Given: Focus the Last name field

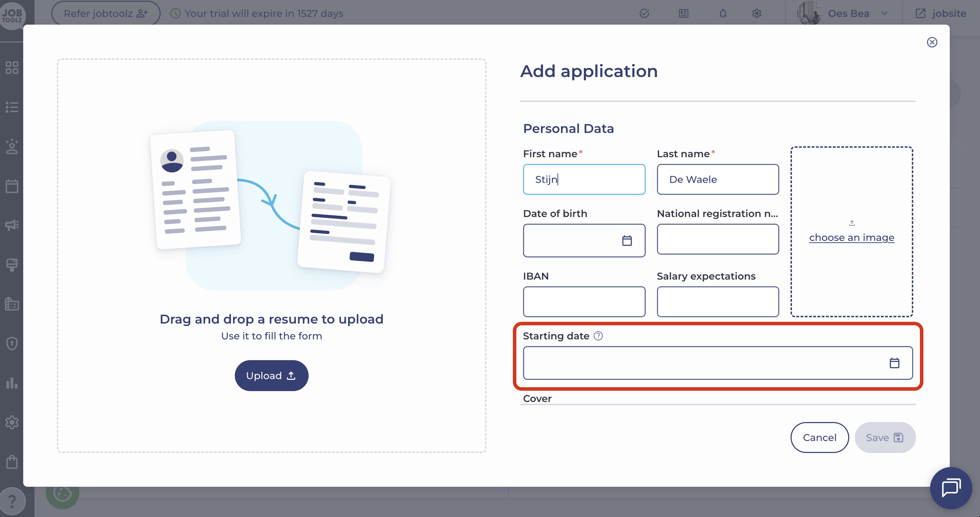Looking at the screenshot, I should pyautogui.click(x=717, y=179).
